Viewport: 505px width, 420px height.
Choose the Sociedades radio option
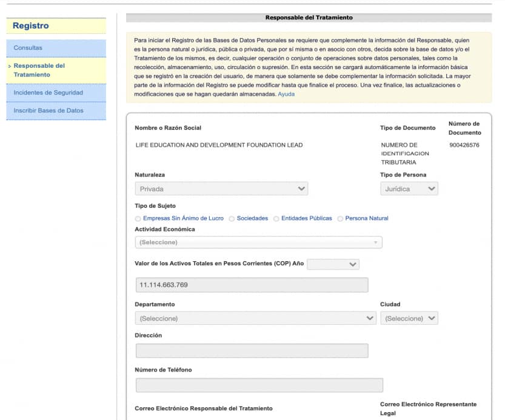(232, 219)
